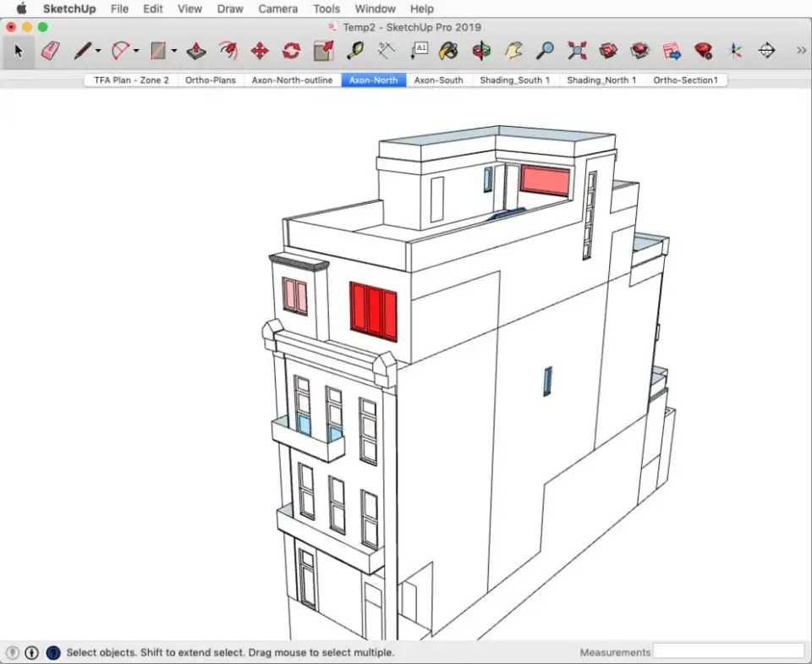Click the help question mark in status bar
This screenshot has height=664, width=812.
pyautogui.click(x=52, y=652)
